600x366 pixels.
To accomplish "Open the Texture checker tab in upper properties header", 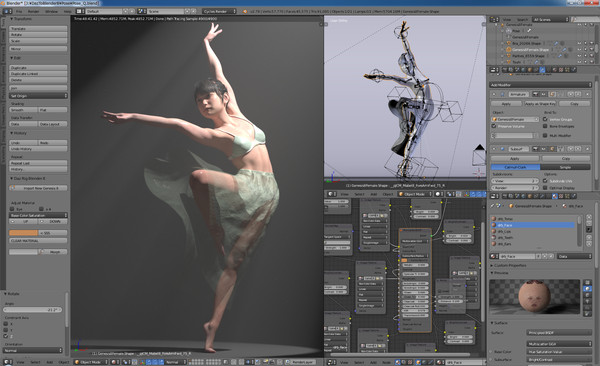I will click(561, 70).
